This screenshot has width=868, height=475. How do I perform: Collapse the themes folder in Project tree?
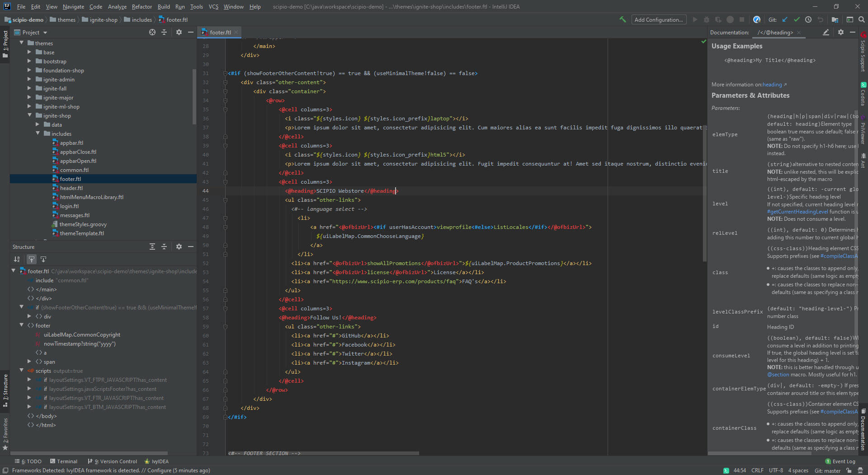pyautogui.click(x=22, y=43)
